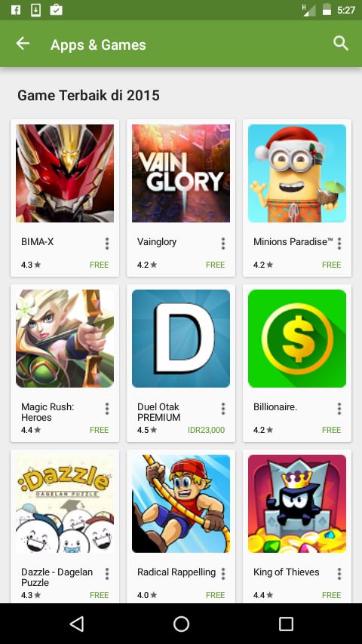Select the Dazzle Dagelan Puzzle icon

coord(65,504)
